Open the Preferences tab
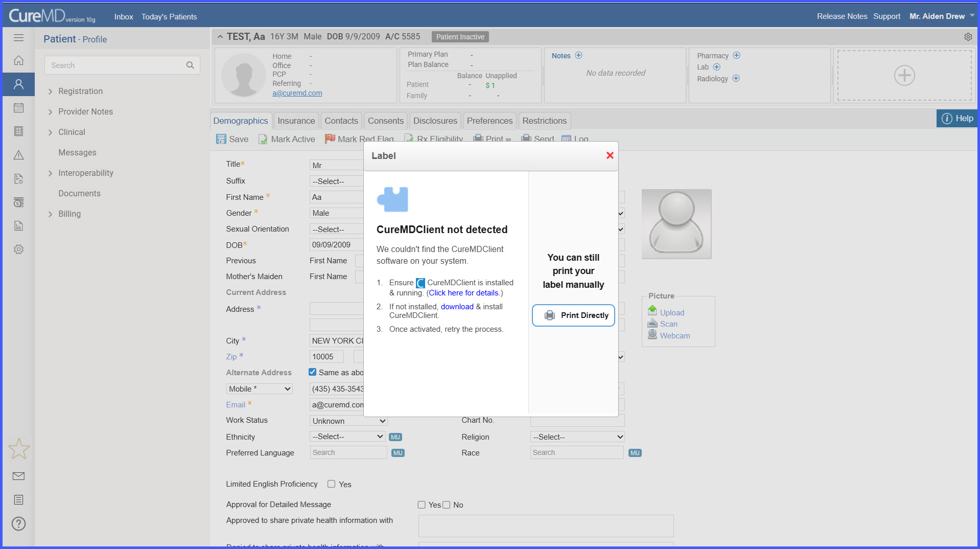This screenshot has width=980, height=549. coord(489,121)
